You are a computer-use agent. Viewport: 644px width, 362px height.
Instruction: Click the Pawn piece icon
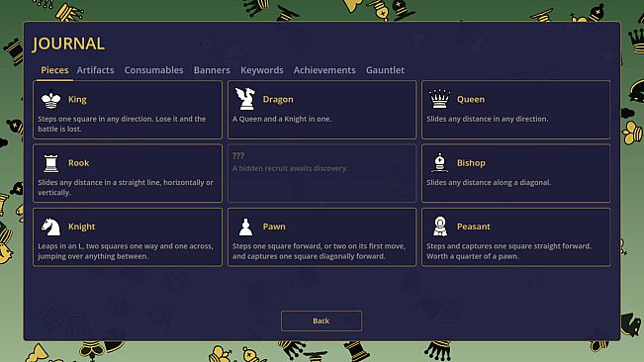[x=245, y=226]
